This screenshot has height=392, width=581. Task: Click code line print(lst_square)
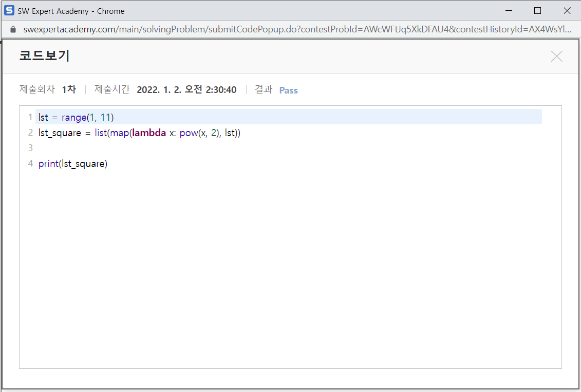click(x=72, y=163)
